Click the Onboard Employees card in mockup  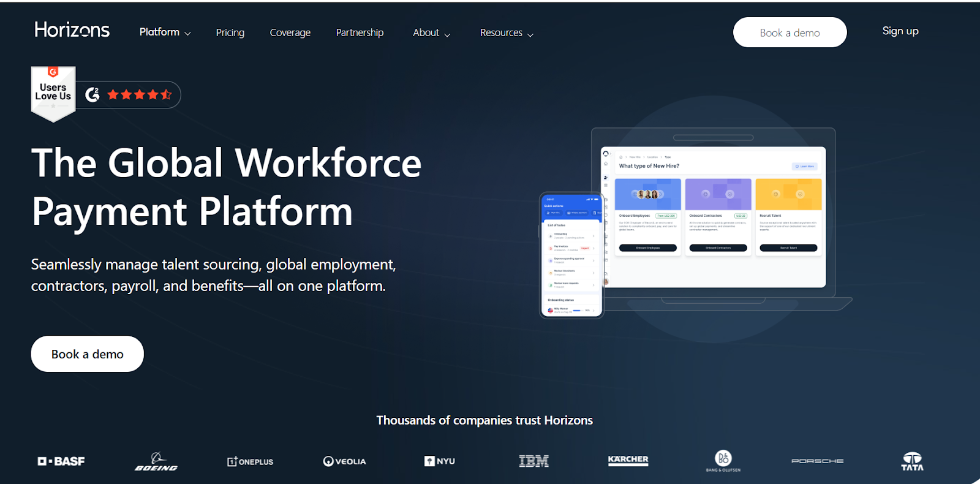[x=648, y=217]
